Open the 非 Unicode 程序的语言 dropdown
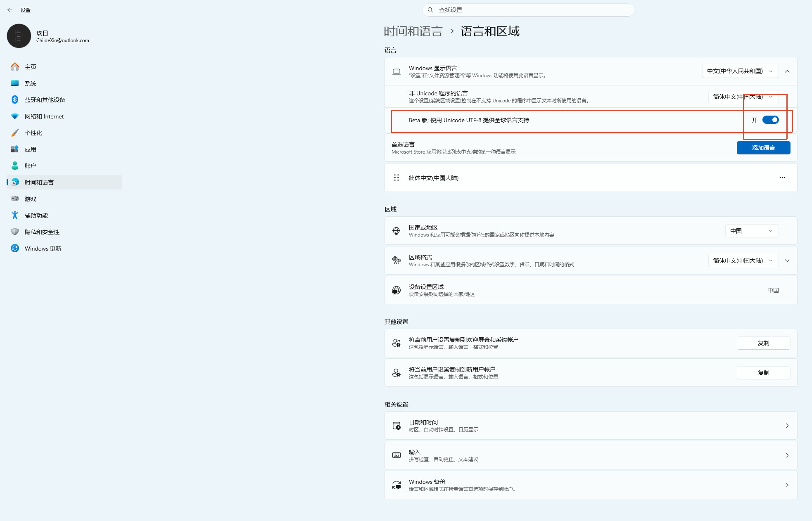 [x=743, y=97]
